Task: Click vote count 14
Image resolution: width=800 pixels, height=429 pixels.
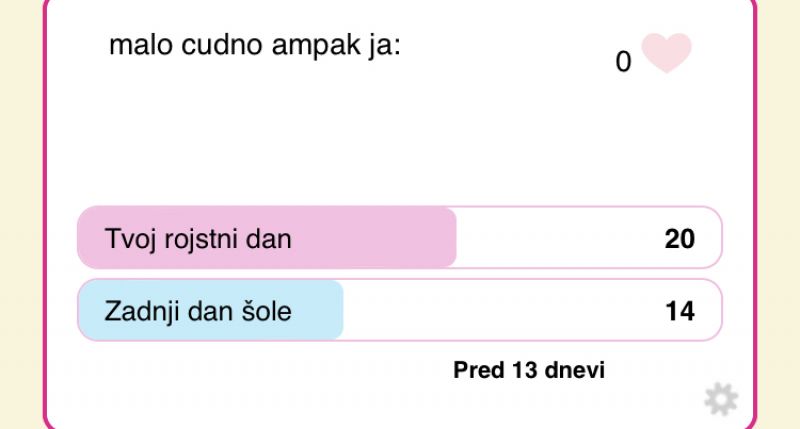Action: 679,311
